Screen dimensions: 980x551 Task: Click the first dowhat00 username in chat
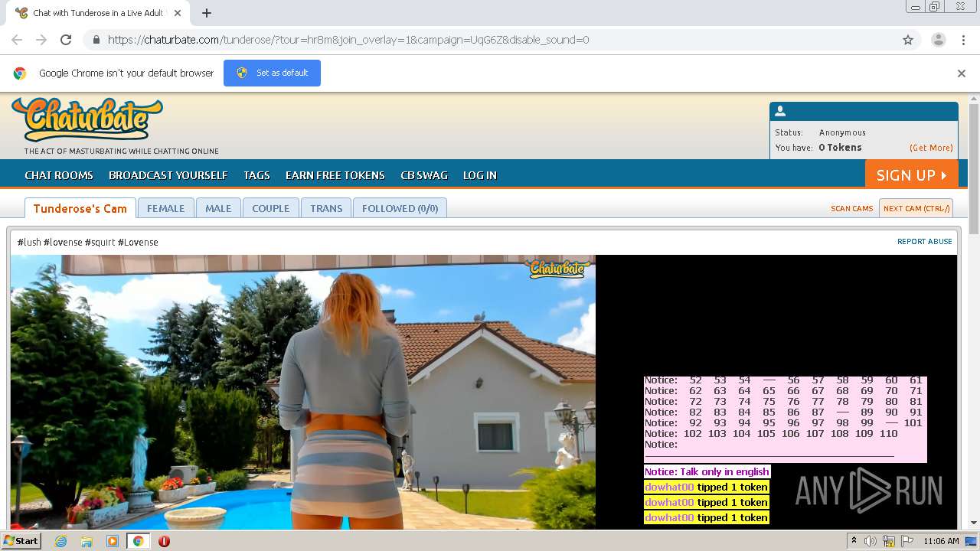click(669, 487)
